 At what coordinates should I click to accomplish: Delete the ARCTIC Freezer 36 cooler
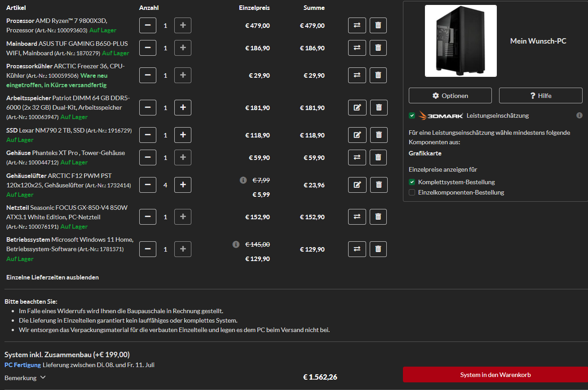pos(378,75)
